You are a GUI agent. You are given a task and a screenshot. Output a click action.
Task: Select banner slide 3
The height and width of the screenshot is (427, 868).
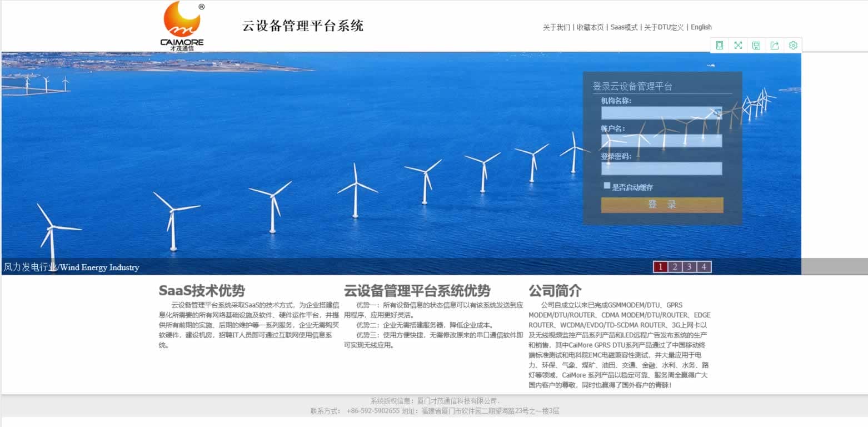689,267
